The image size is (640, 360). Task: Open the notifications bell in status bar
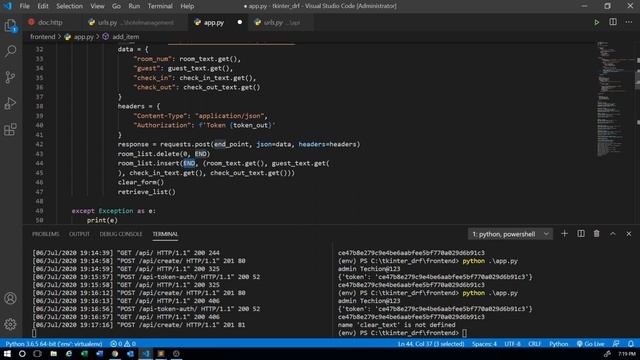pos(631,344)
